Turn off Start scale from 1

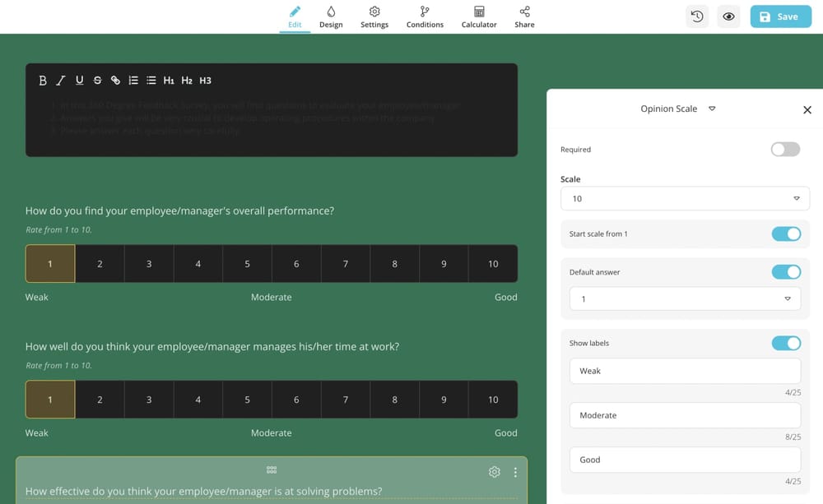click(x=786, y=234)
